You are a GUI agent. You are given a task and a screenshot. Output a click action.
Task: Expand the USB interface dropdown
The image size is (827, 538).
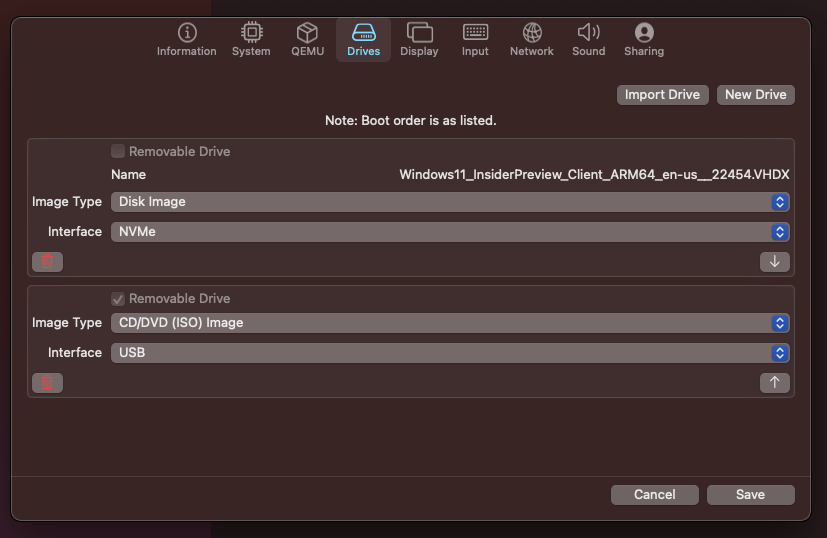click(x=450, y=353)
